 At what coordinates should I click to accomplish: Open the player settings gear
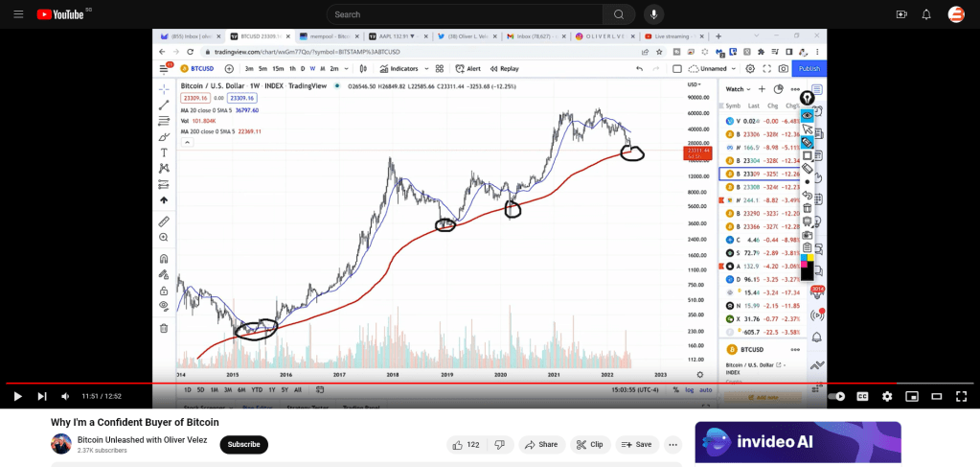pos(887,396)
